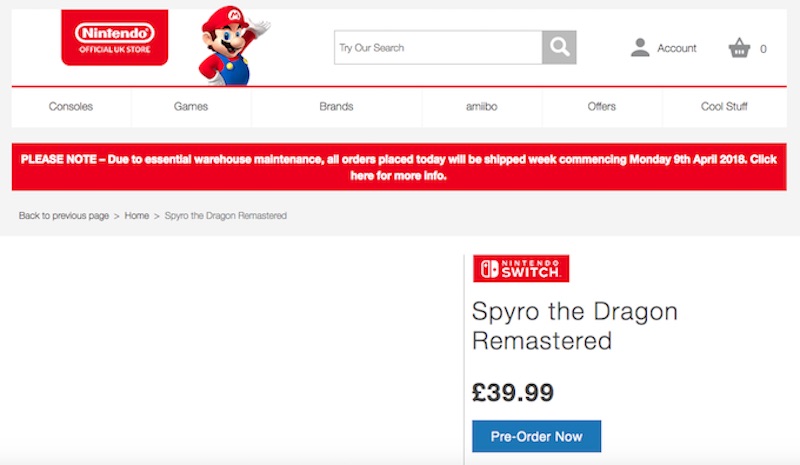Follow the Back to previous page link
The width and height of the screenshot is (800, 465).
pyautogui.click(x=64, y=216)
